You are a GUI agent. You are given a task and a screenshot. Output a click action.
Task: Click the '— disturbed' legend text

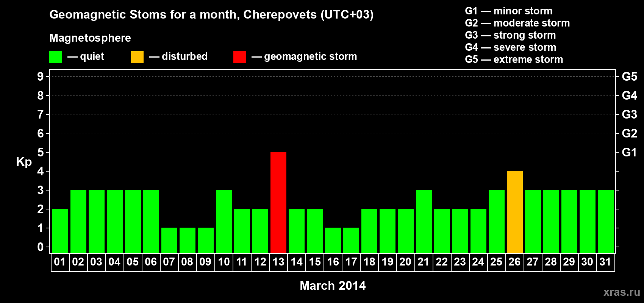pyautogui.click(x=178, y=56)
